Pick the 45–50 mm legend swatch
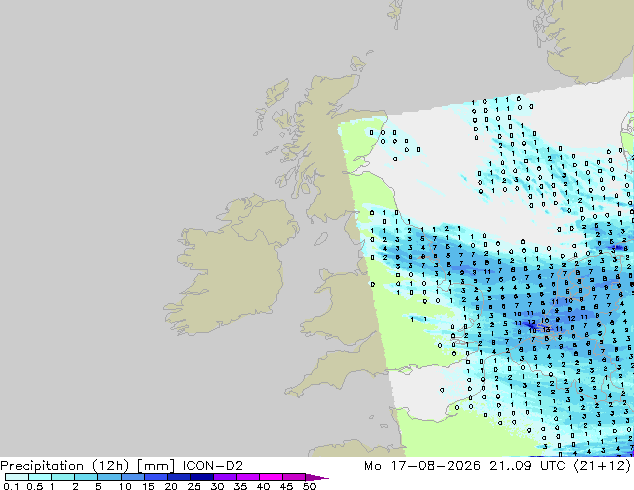Viewport: 634px width, 490px height. (x=294, y=477)
